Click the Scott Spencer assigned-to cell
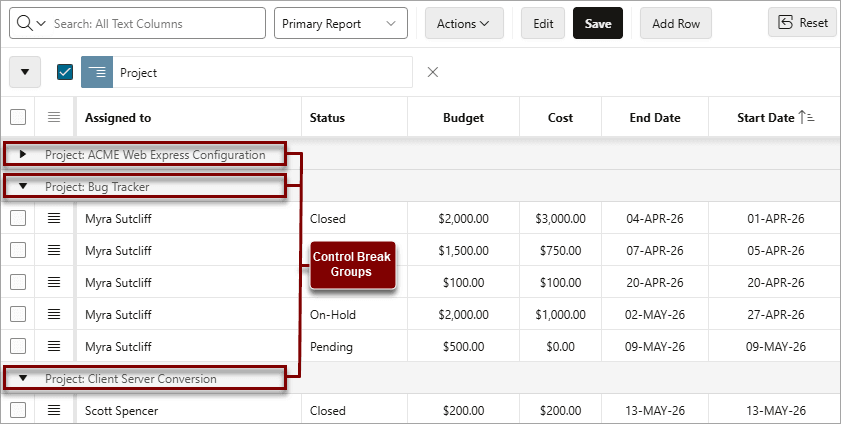Viewport: 841px width, 424px height. point(189,411)
